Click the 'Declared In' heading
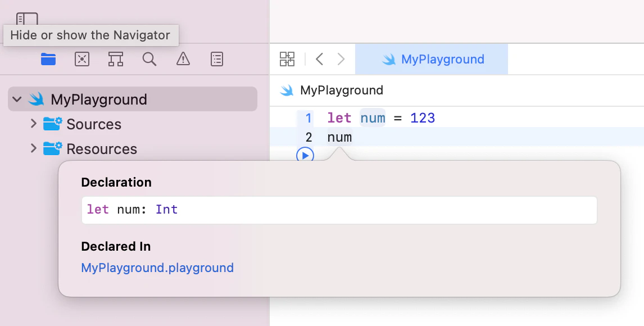This screenshot has height=326, width=644. (116, 246)
